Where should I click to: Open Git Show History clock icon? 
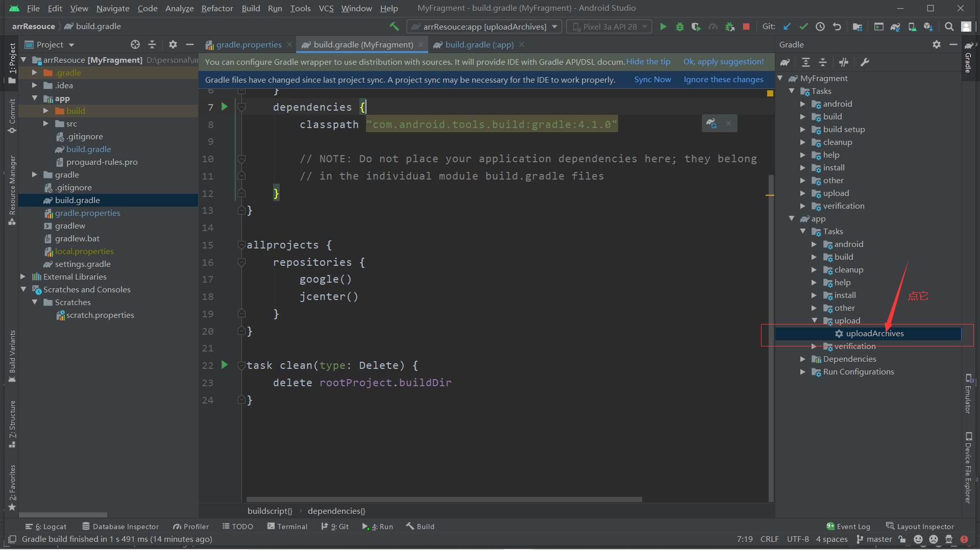click(x=820, y=27)
